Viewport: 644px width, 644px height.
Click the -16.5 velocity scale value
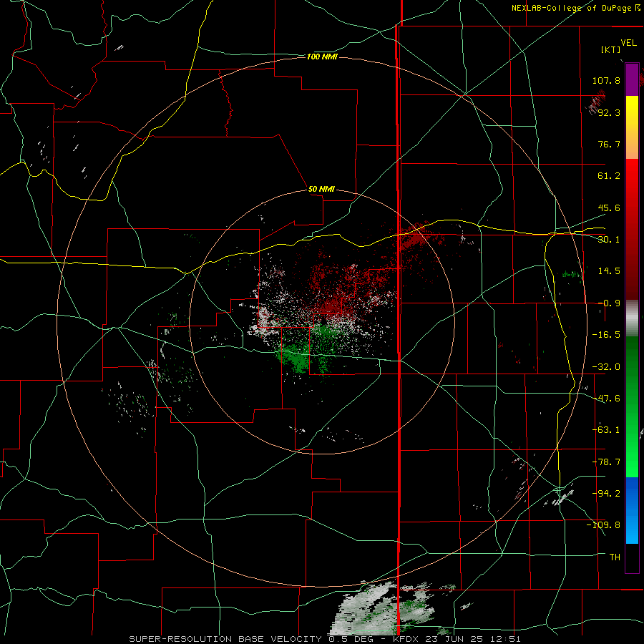606,335
